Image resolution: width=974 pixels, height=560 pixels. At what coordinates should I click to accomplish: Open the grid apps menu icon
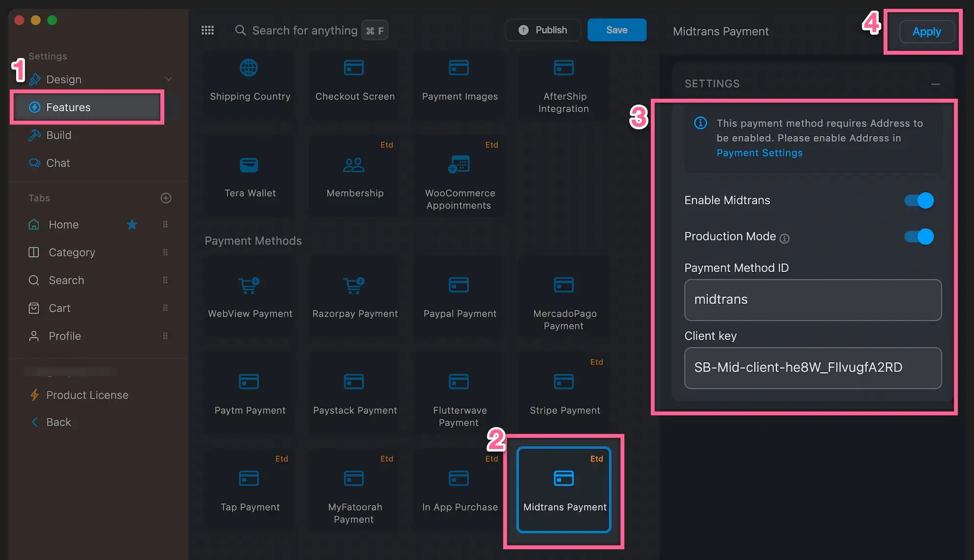point(207,30)
